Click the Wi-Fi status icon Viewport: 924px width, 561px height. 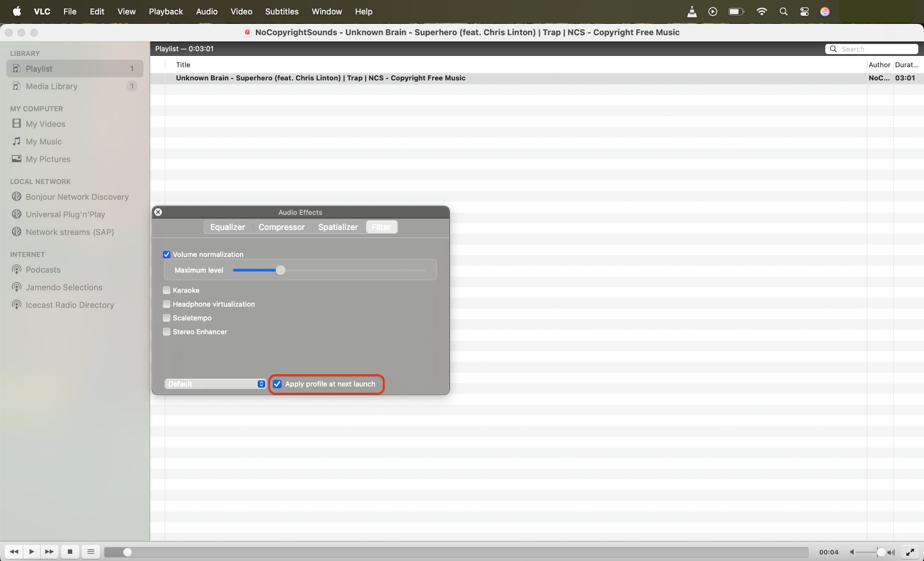[762, 12]
